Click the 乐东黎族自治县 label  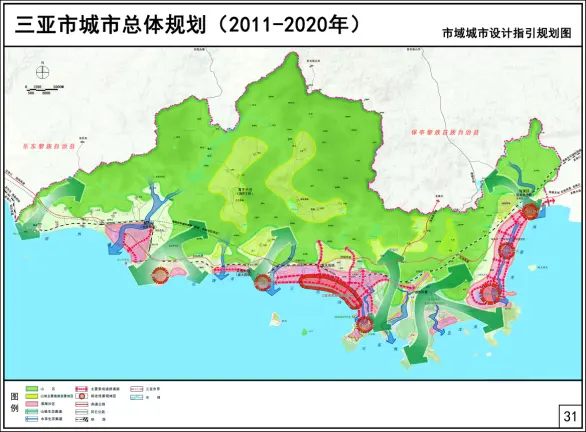pyautogui.click(x=48, y=147)
